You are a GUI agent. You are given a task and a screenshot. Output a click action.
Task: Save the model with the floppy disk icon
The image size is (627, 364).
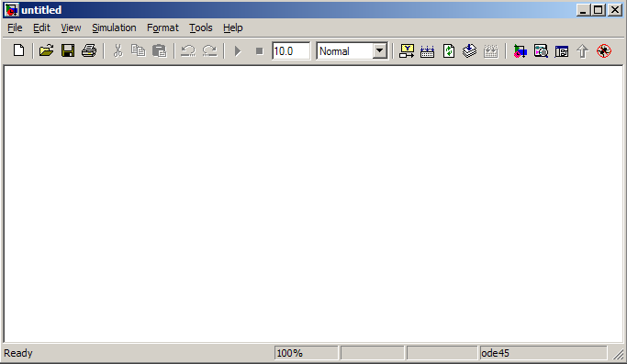tap(68, 50)
